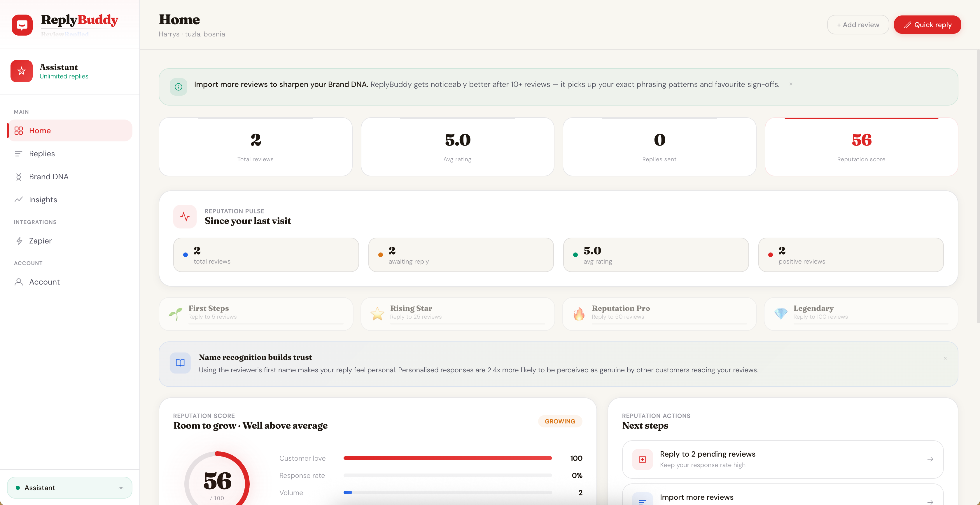980x505 pixels.
Task: Click the Reputation Pro flame icon
Action: [x=579, y=313]
